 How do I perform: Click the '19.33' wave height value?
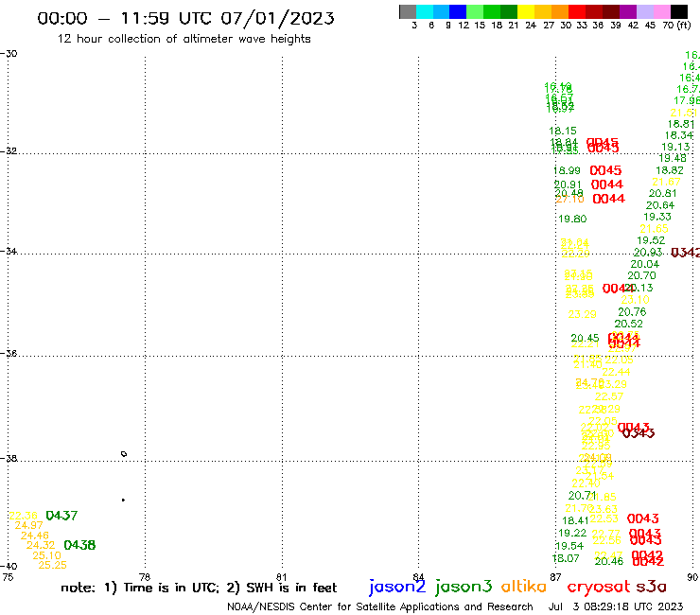point(657,217)
